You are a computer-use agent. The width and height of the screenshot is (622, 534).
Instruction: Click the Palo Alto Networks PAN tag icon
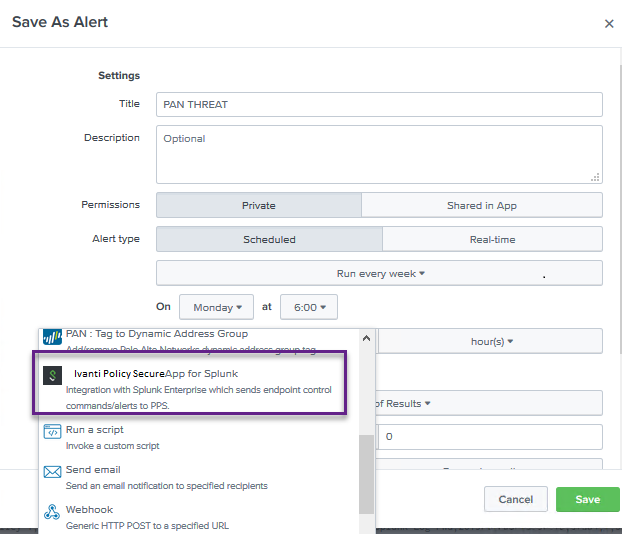pyautogui.click(x=52, y=337)
